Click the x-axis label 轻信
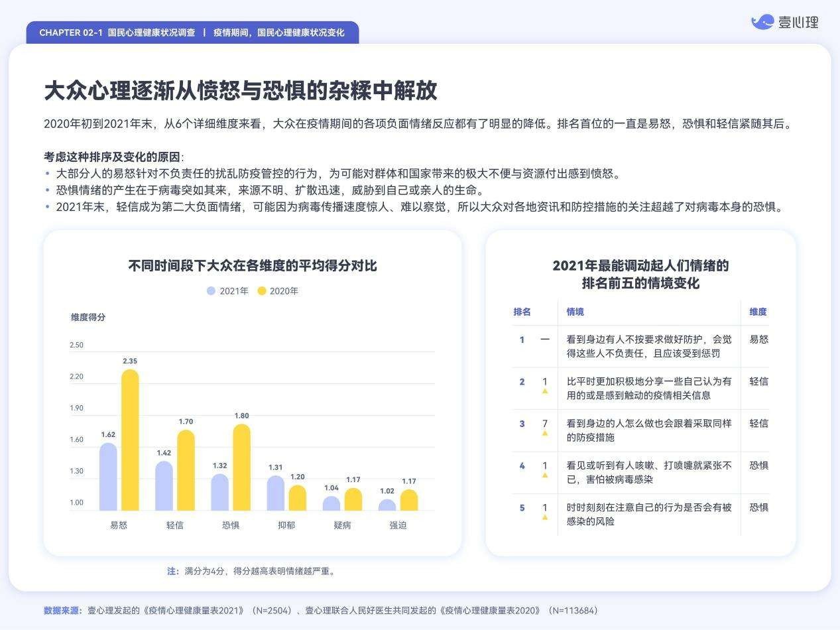Image resolution: width=840 pixels, height=630 pixels. click(x=175, y=525)
